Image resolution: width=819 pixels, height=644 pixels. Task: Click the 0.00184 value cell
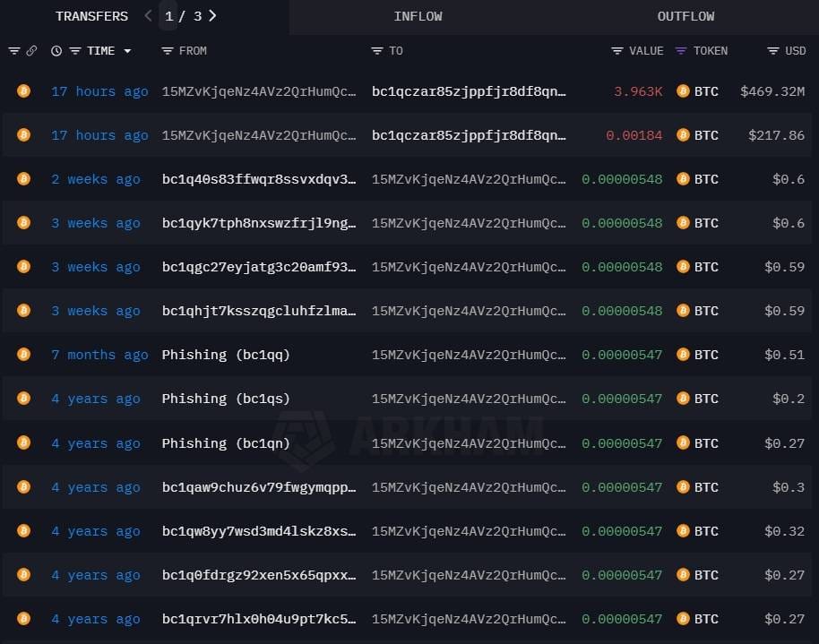coord(634,135)
